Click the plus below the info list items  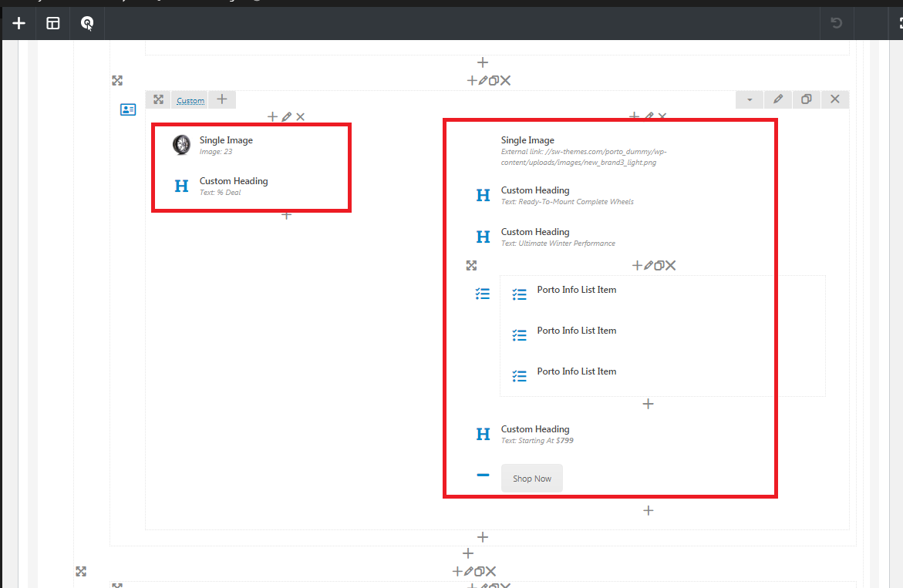tap(648, 404)
